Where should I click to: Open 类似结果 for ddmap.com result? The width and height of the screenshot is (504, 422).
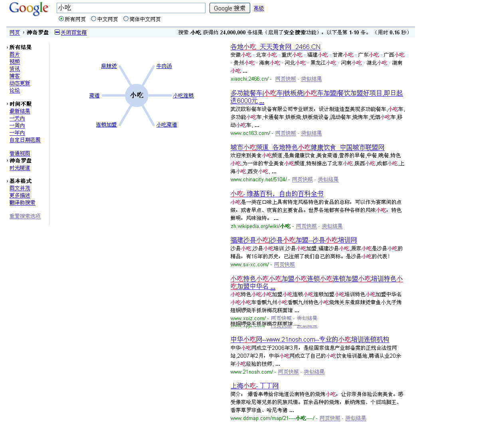(356, 418)
